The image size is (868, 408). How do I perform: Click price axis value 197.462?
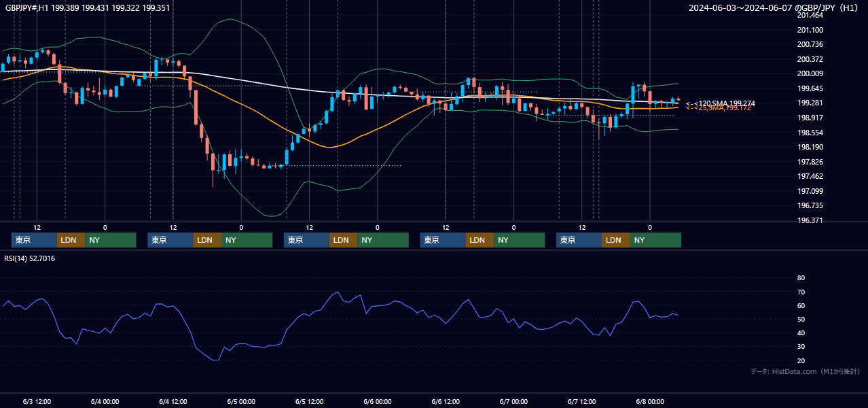click(810, 176)
